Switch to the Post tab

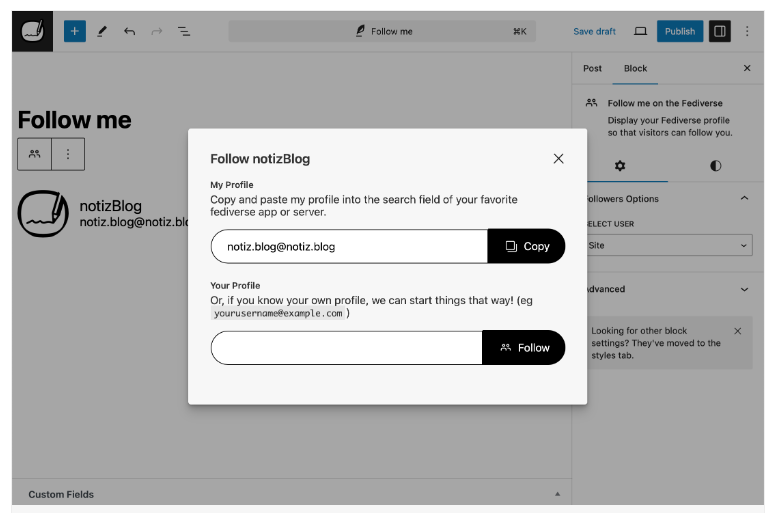click(x=592, y=69)
